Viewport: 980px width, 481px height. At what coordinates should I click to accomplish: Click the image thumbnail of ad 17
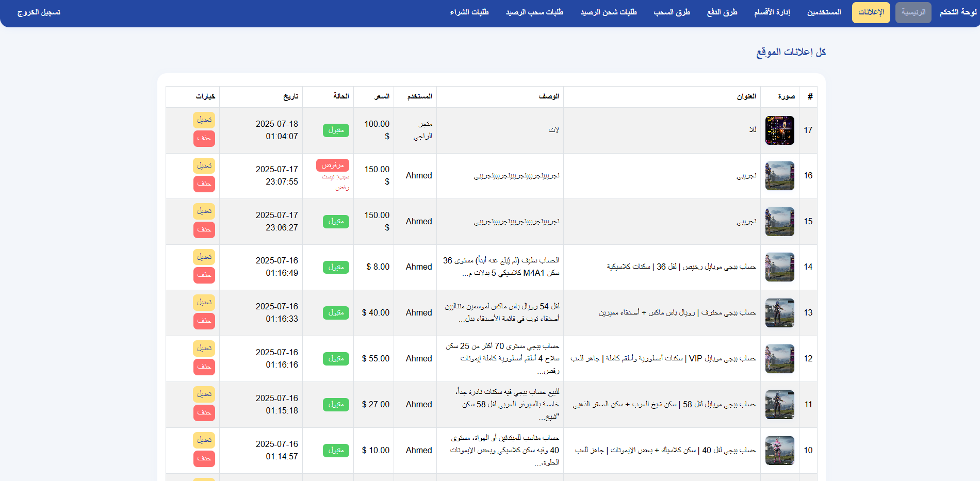[779, 130]
